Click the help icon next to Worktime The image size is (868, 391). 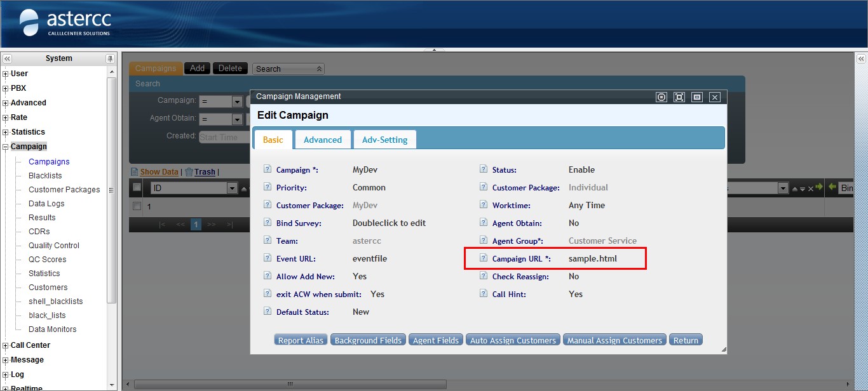pyautogui.click(x=484, y=206)
